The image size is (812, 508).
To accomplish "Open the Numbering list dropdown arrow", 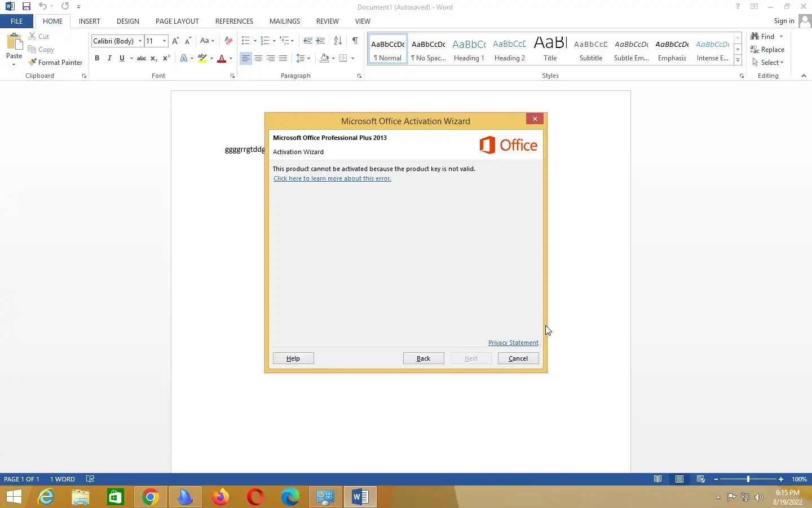I will point(274,41).
